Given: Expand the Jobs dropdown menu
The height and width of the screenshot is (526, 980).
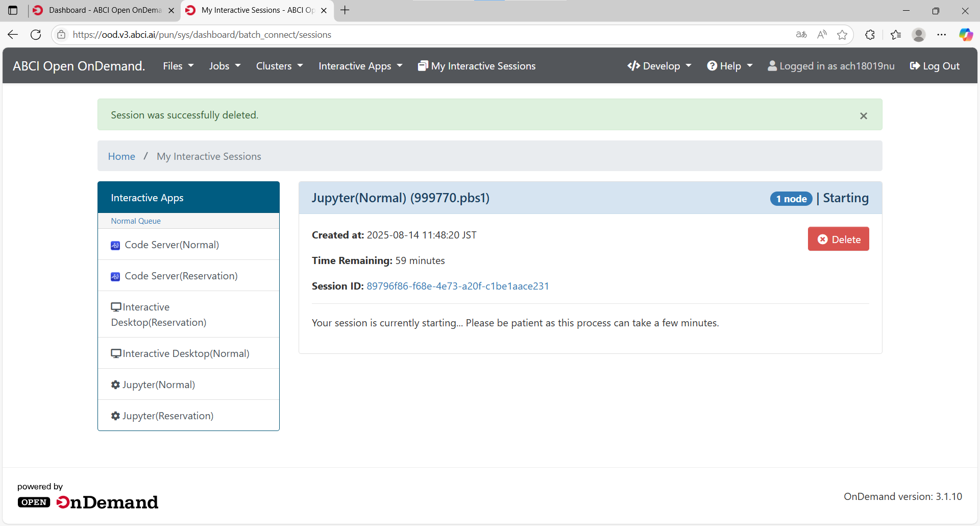Looking at the screenshot, I should (225, 66).
